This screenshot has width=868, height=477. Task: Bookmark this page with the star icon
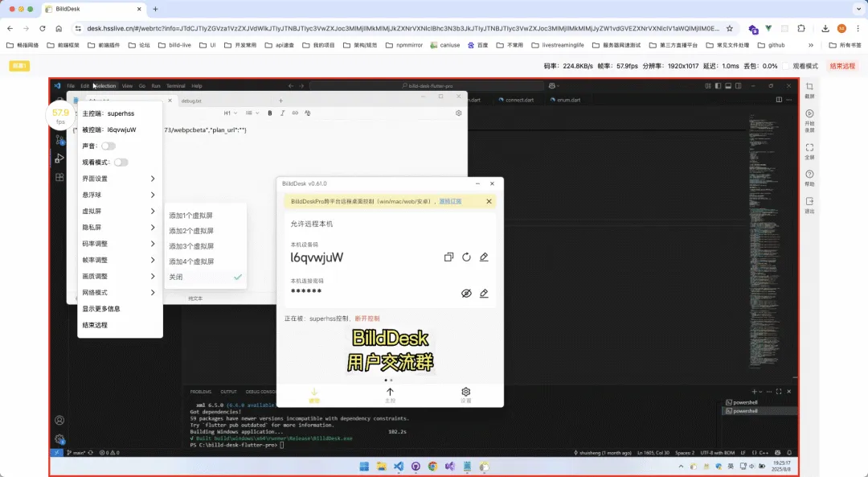(x=730, y=29)
